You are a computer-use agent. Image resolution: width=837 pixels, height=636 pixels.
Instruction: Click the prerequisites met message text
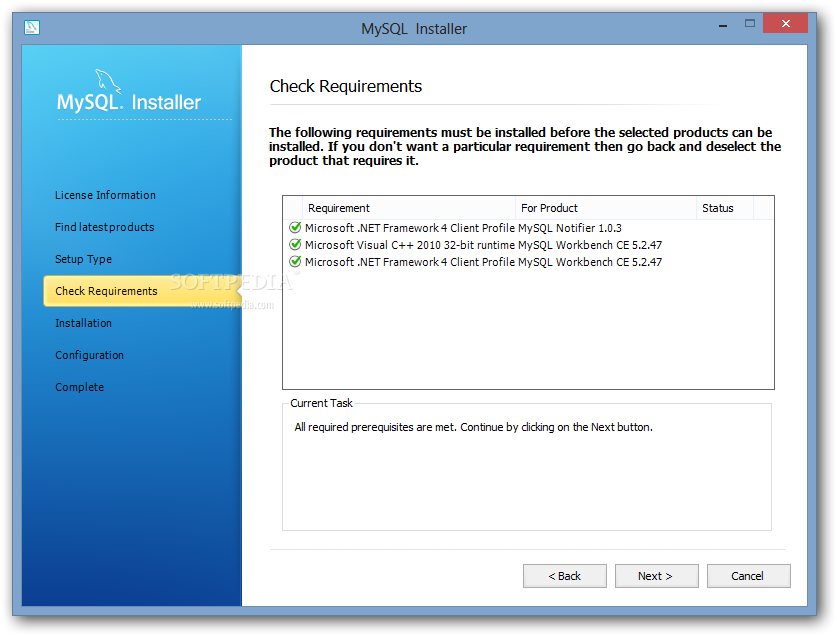coord(473,427)
